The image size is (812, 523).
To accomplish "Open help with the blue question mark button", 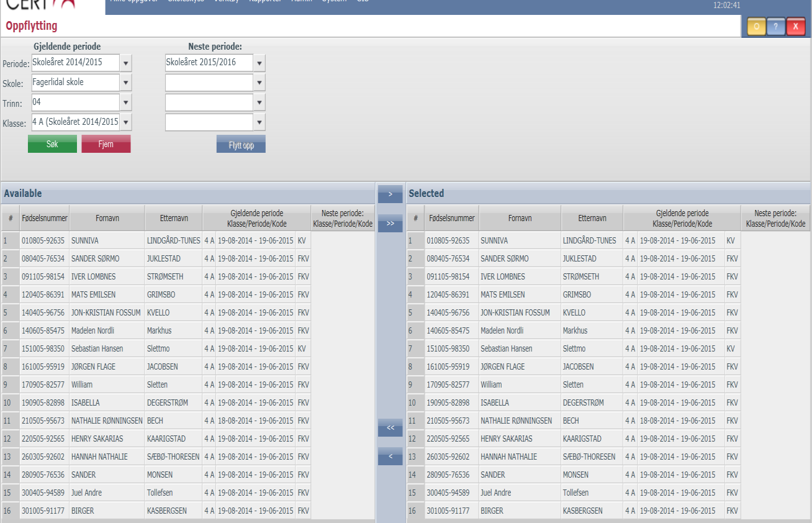I will coord(775,27).
